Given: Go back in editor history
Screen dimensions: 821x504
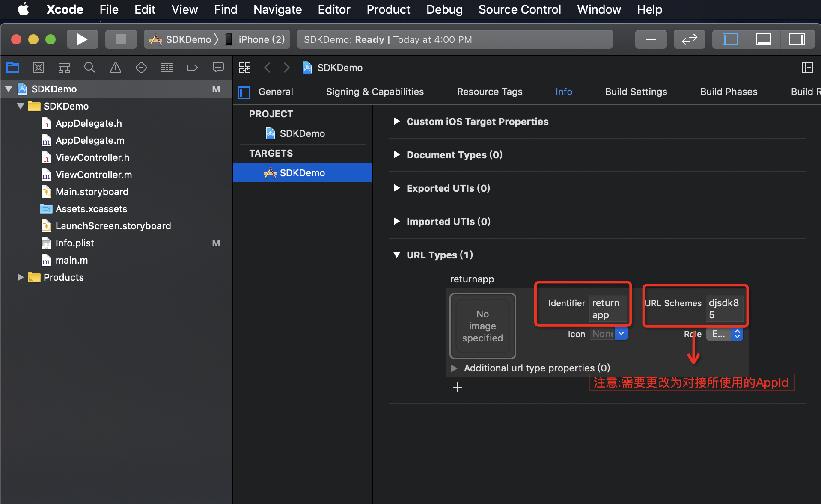Looking at the screenshot, I should click(267, 68).
